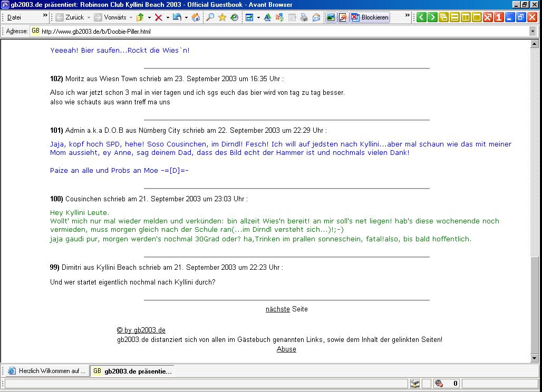Click the scrollbar down arrow
The height and width of the screenshot is (392, 542).
[x=535, y=358]
